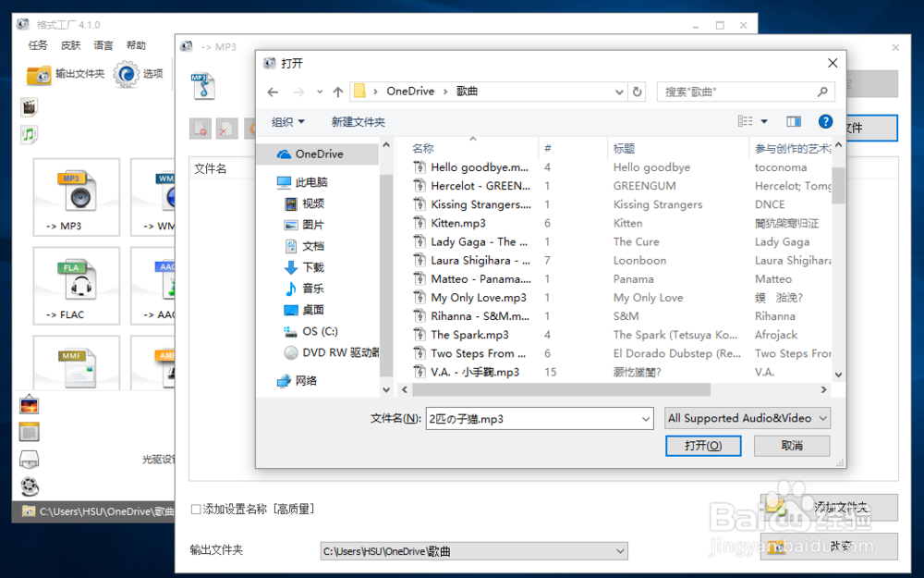
Task: Click -> MP3 format icon in Format Factory
Action: click(77, 197)
